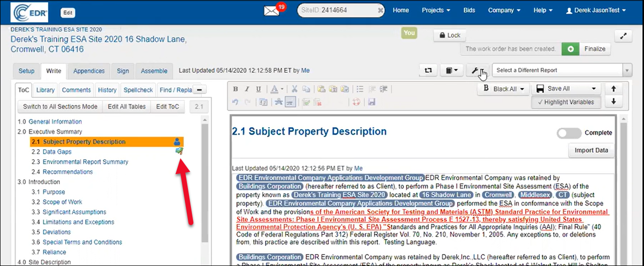
Task: Move section down with down arrow button
Action: 614,101
